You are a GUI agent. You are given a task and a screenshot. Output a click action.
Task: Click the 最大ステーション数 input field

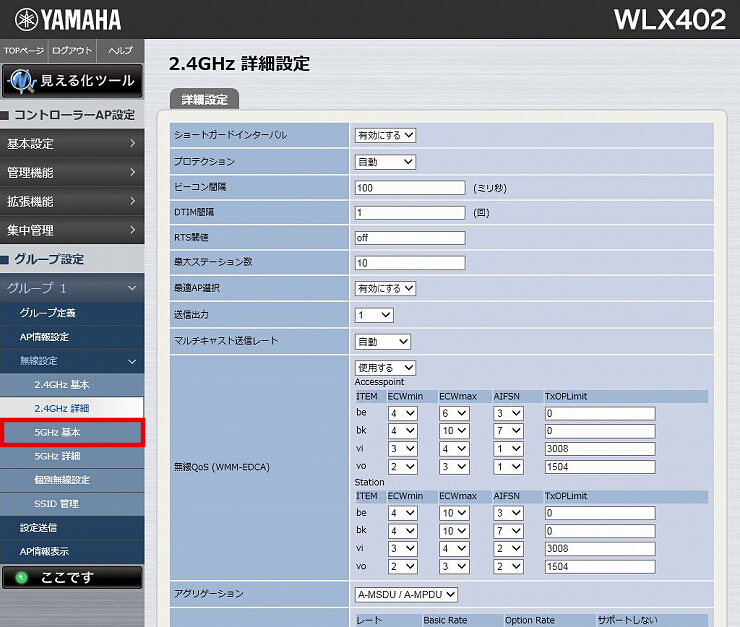[410, 263]
